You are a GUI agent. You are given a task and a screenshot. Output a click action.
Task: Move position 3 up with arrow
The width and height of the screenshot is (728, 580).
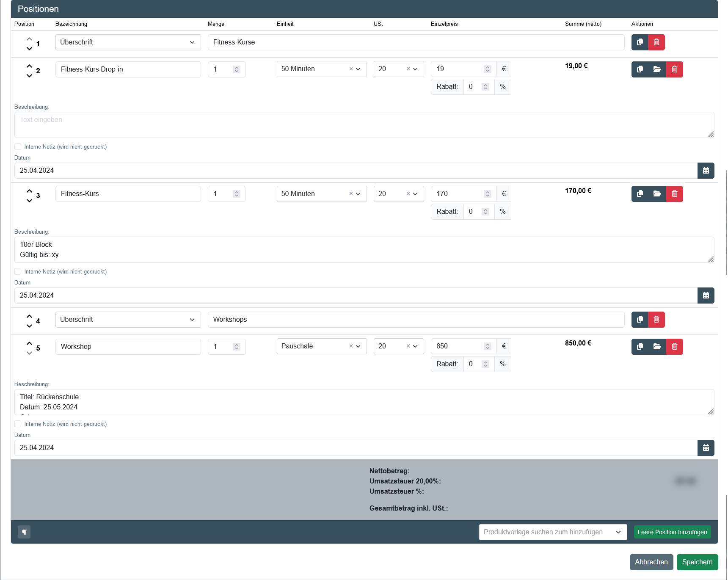pos(29,191)
